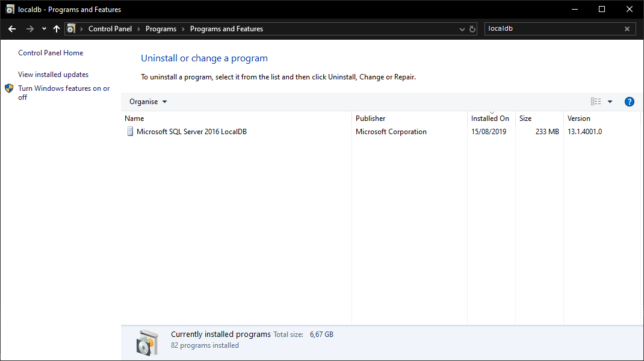
Task: Open address bar history dropdown
Action: click(462, 29)
